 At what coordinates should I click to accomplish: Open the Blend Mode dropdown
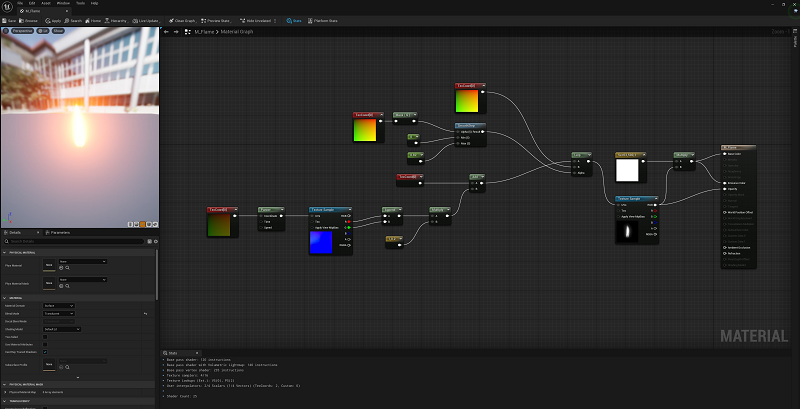[x=59, y=314]
